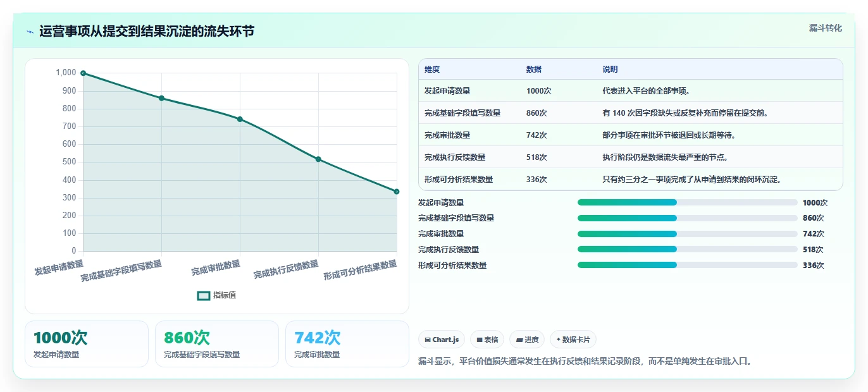Click the progress bar for 完成执行反馈数量

pyautogui.click(x=687, y=250)
